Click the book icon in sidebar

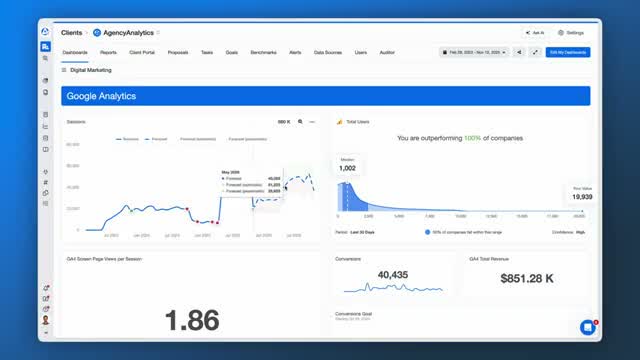click(x=45, y=150)
